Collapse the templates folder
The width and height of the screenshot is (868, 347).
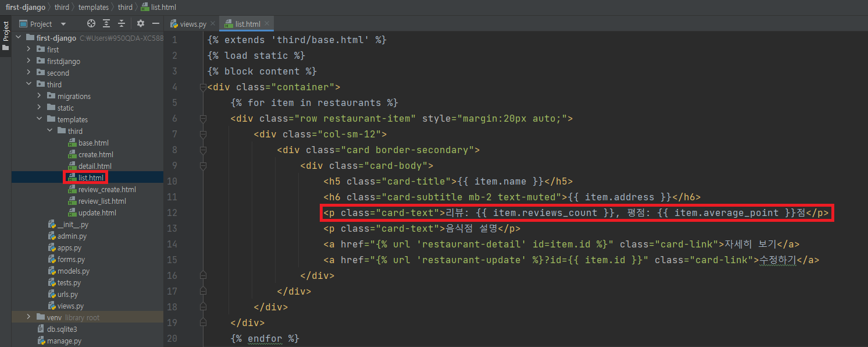tap(39, 119)
